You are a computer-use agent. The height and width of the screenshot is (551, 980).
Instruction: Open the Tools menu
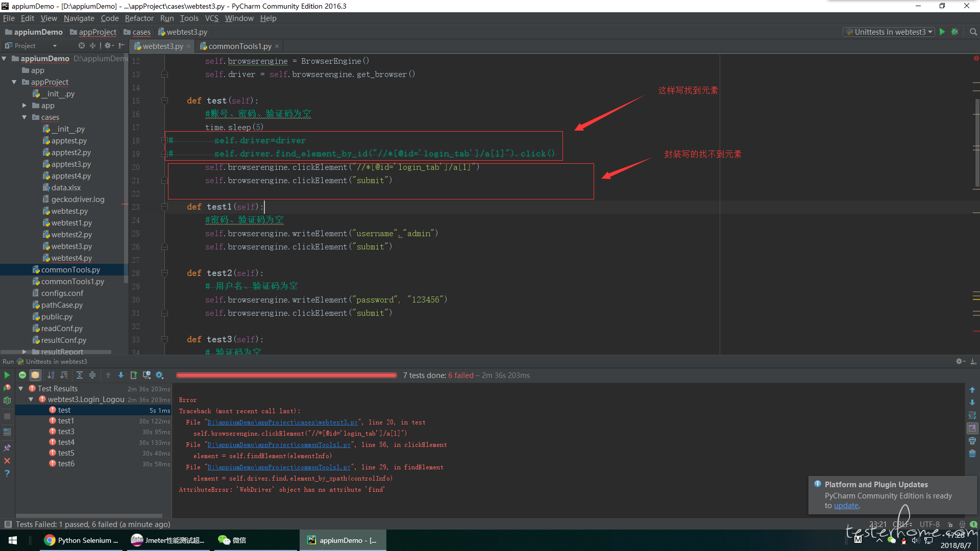(189, 18)
